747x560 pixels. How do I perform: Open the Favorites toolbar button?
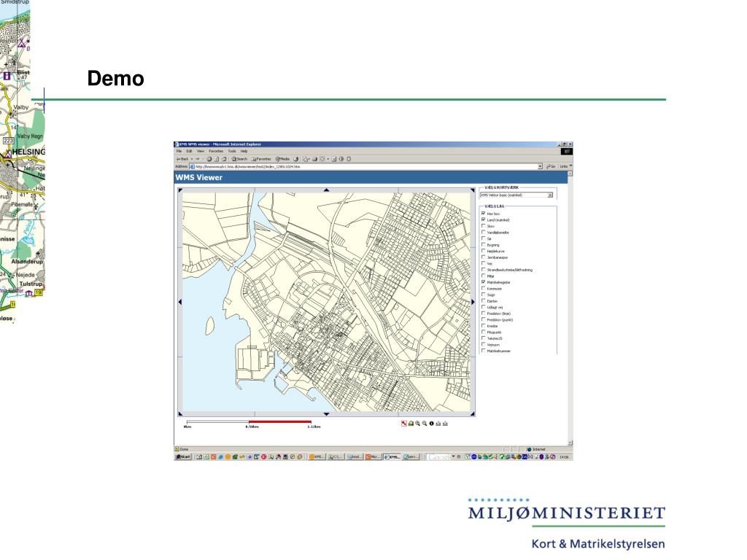[x=261, y=159]
